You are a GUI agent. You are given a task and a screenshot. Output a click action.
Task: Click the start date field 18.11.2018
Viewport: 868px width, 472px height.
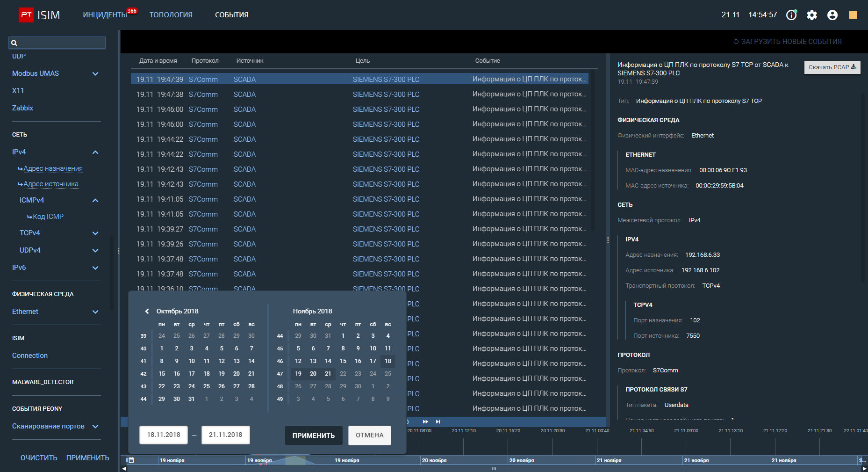[x=164, y=435]
